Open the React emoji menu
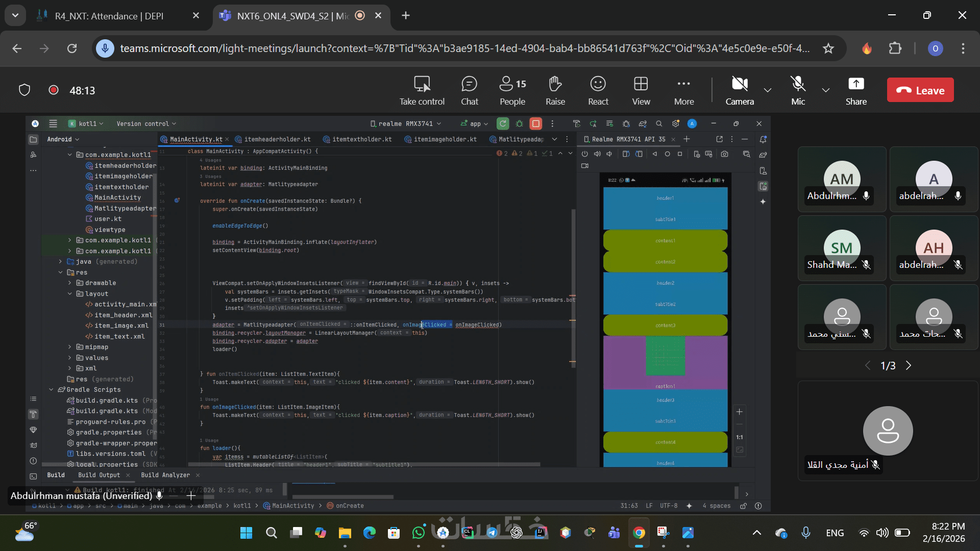980x551 pixels. (x=598, y=90)
